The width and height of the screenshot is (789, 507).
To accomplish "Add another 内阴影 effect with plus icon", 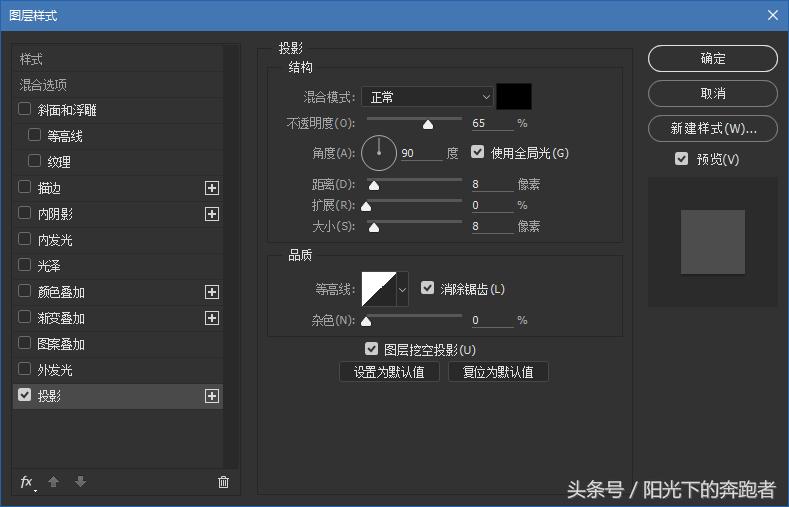I will click(x=212, y=214).
